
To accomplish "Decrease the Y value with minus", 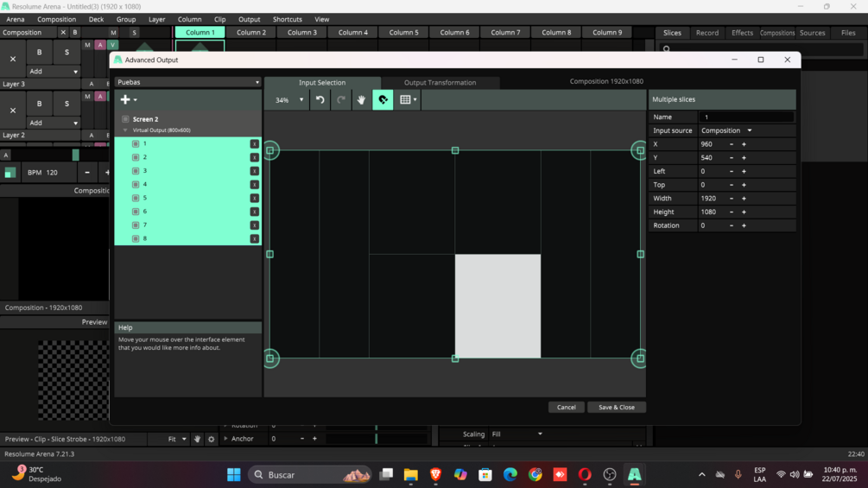I will coord(732,158).
